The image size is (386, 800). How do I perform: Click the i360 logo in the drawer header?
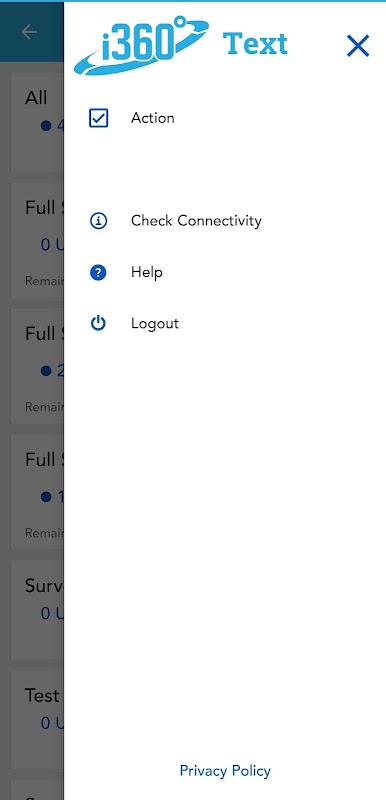click(x=141, y=45)
